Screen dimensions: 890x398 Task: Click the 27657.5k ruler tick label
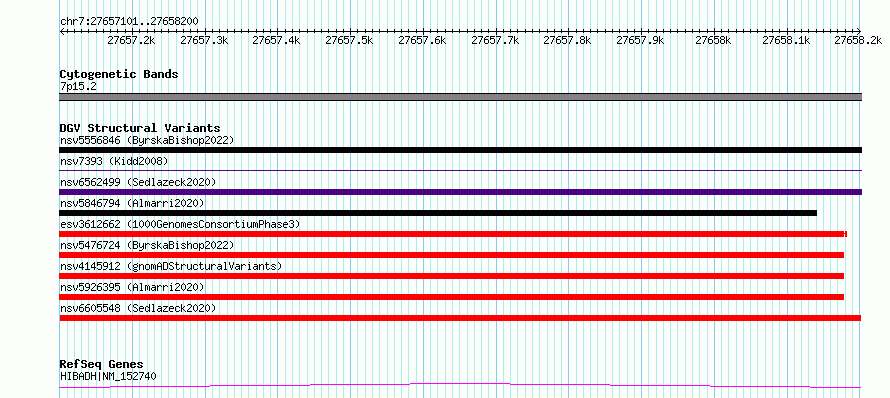pos(349,40)
